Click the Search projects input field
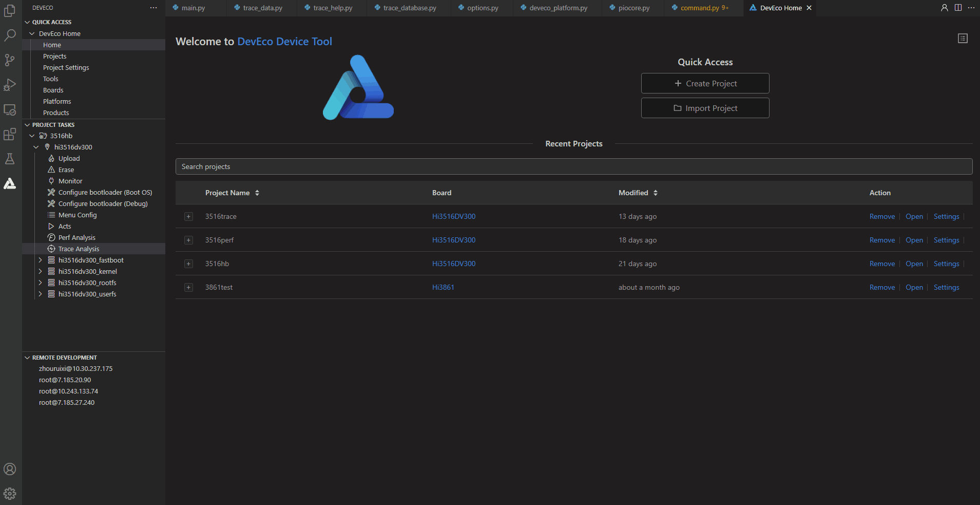980x505 pixels. point(574,166)
